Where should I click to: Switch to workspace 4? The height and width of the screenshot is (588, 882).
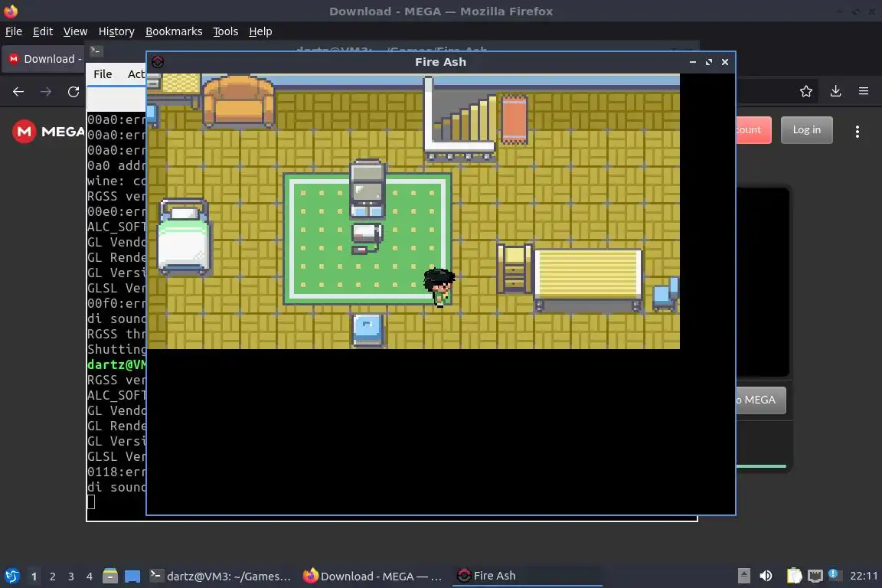pyautogui.click(x=89, y=577)
